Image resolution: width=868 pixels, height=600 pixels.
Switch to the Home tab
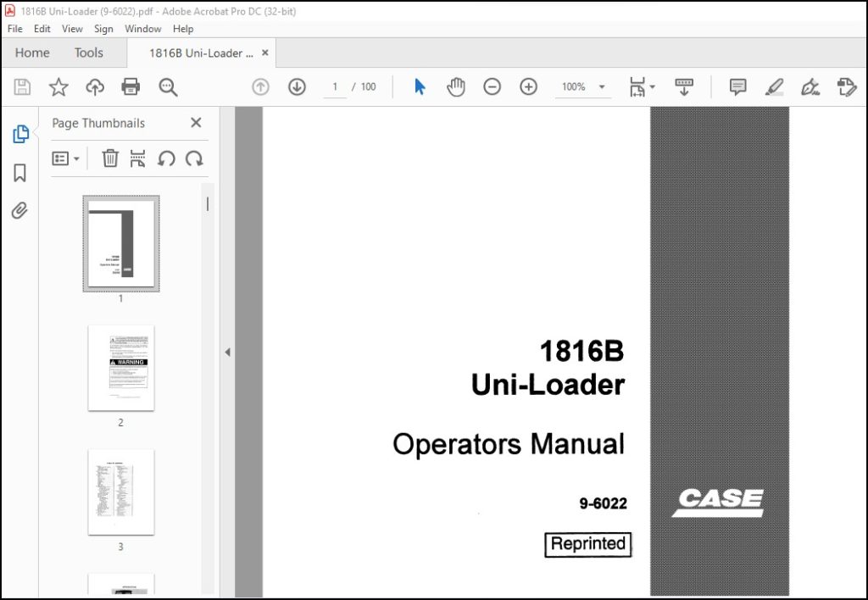coord(32,53)
